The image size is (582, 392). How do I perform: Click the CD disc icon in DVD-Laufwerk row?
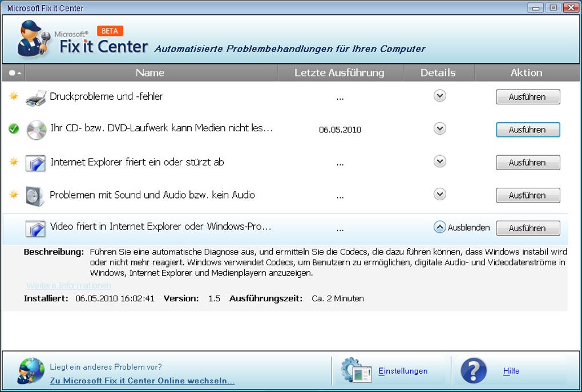37,130
